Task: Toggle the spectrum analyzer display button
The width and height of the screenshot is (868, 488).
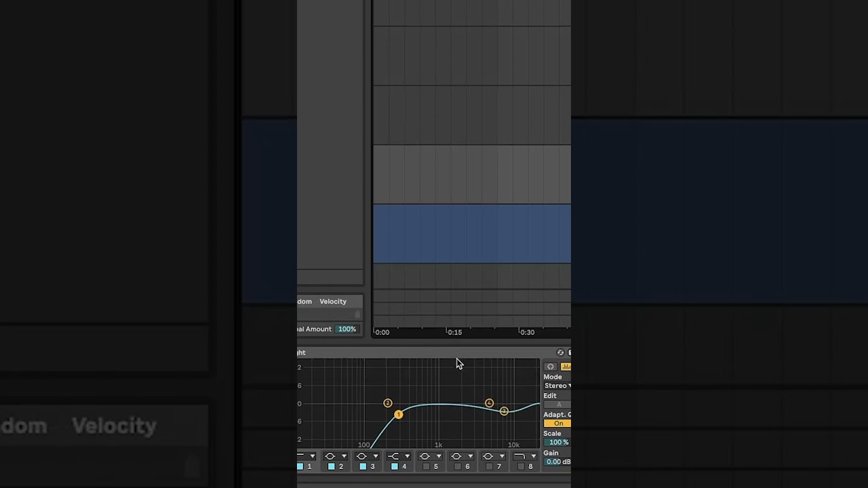Action: [566, 367]
